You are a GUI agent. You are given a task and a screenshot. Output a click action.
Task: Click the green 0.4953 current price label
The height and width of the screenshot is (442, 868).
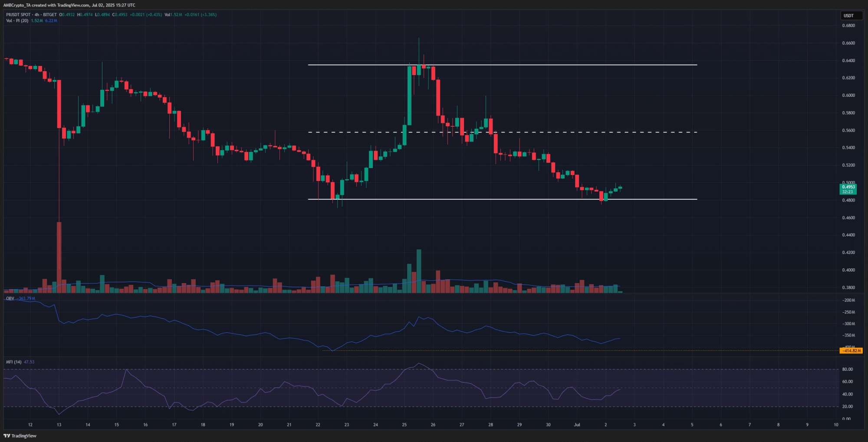pyautogui.click(x=848, y=189)
